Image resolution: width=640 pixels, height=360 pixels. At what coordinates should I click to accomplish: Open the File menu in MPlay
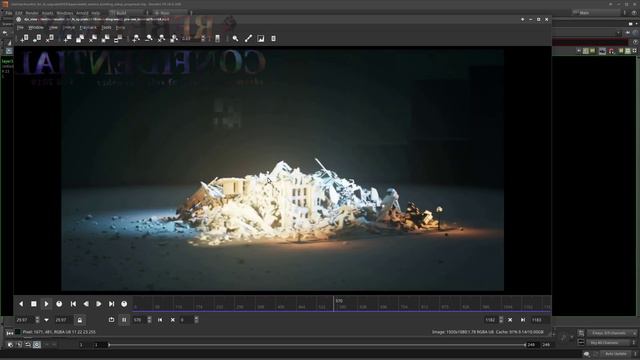click(x=20, y=27)
